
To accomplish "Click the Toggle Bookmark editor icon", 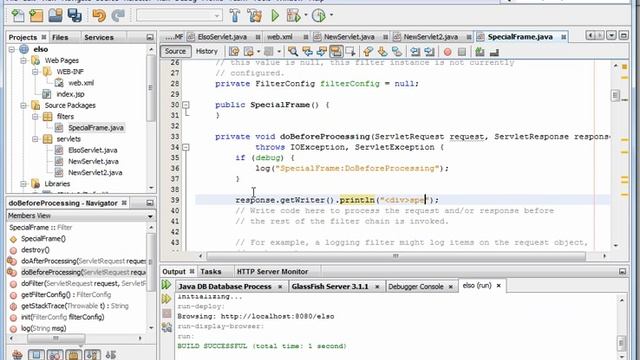I will click(397, 51).
